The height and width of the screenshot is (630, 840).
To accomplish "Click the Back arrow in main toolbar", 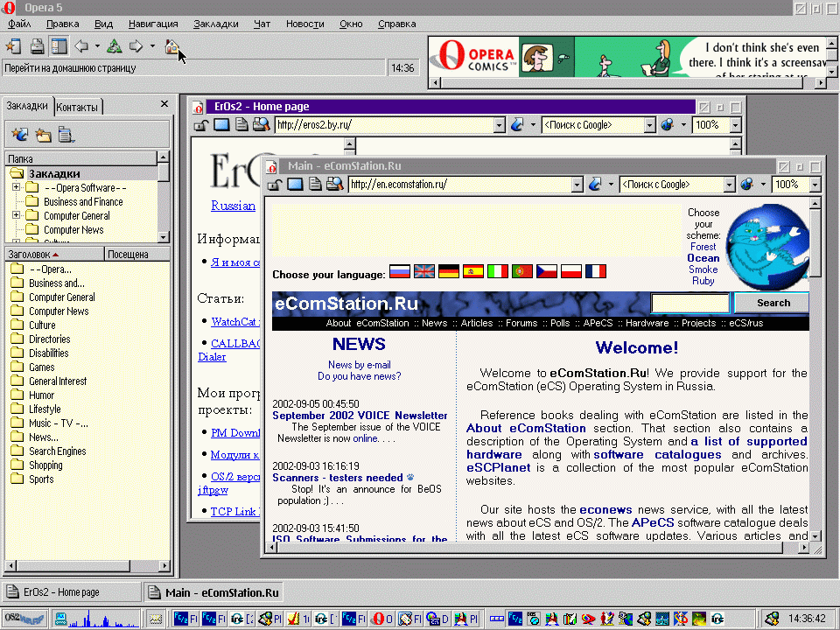I will point(81,46).
